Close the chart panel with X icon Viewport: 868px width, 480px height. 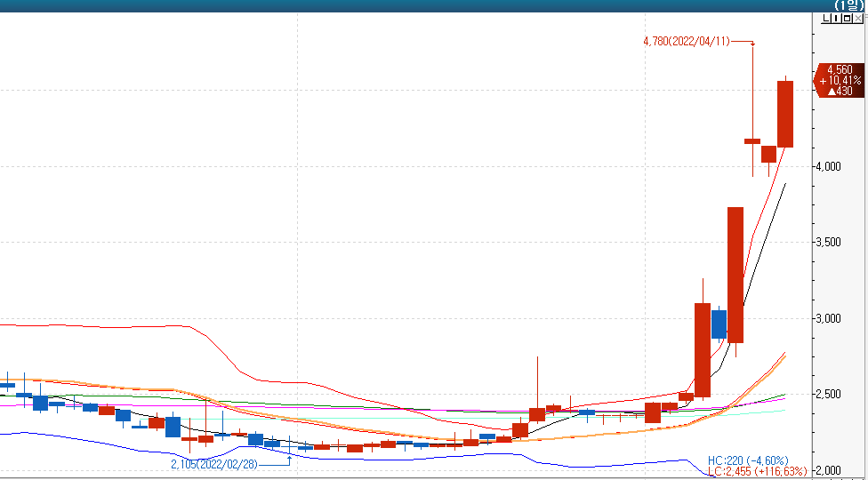point(857,19)
